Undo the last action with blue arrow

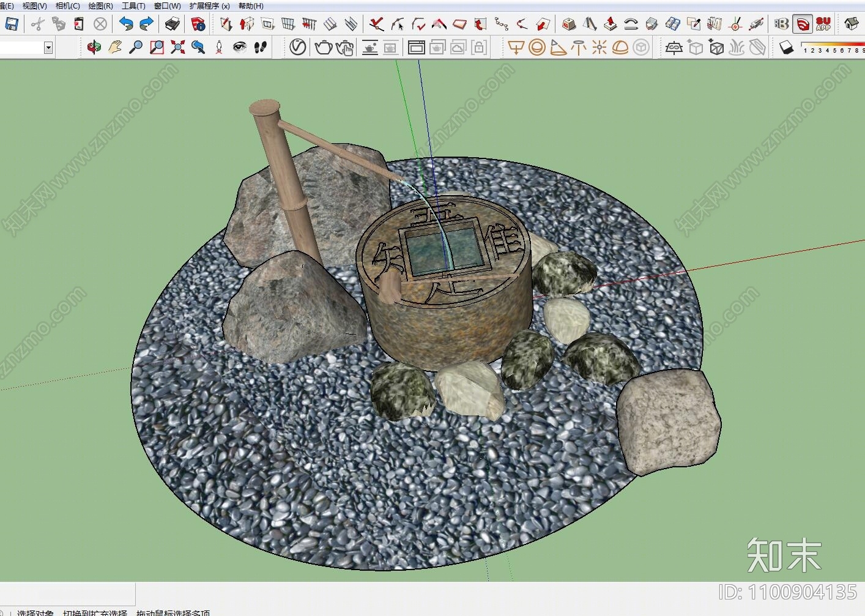(x=126, y=24)
